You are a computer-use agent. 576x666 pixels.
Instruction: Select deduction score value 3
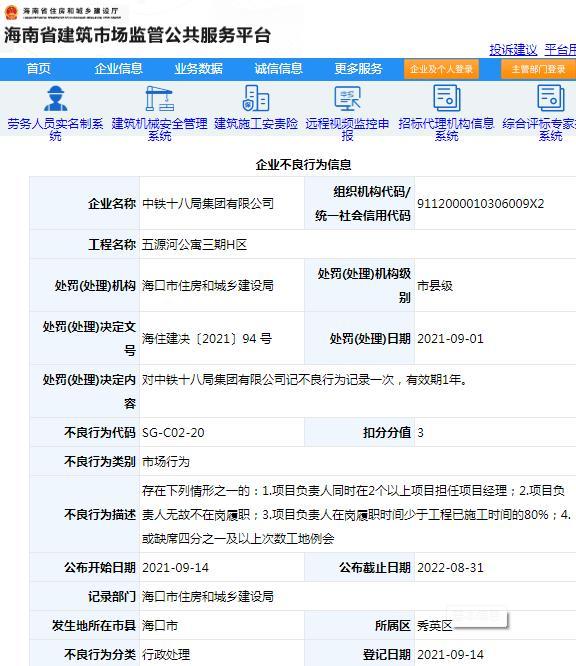[x=421, y=432]
